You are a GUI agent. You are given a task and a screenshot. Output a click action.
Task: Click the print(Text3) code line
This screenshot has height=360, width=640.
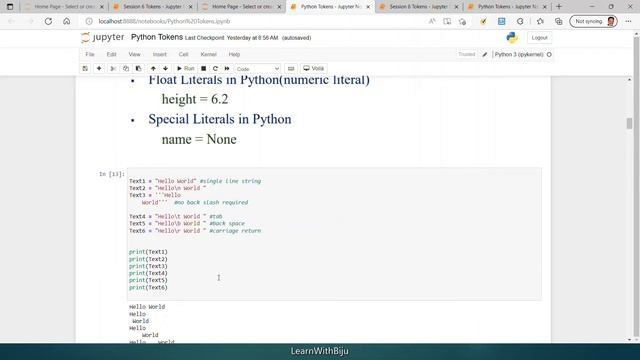[x=148, y=266]
